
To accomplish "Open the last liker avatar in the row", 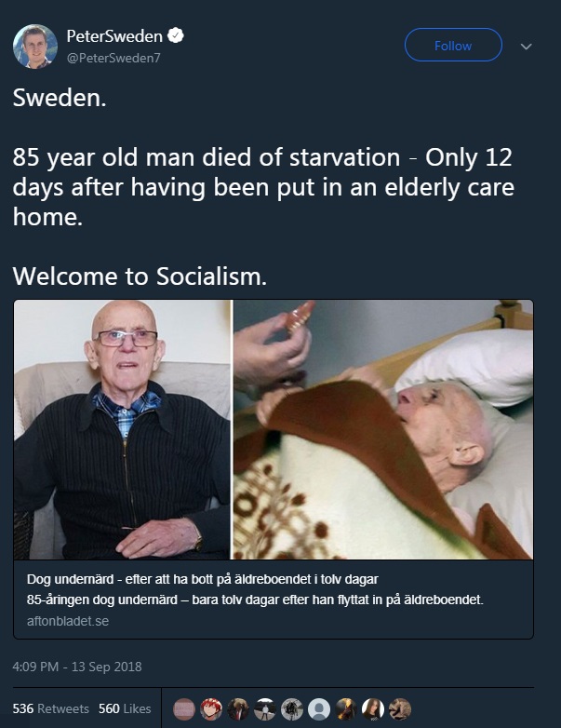I will point(400,709).
